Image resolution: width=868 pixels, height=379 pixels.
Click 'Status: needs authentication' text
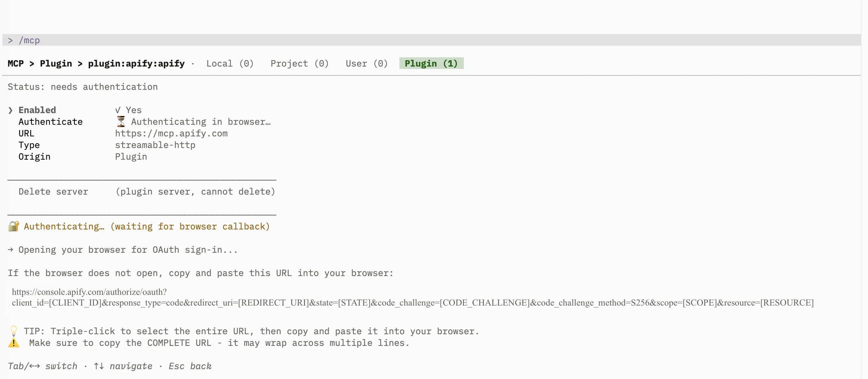(83, 87)
